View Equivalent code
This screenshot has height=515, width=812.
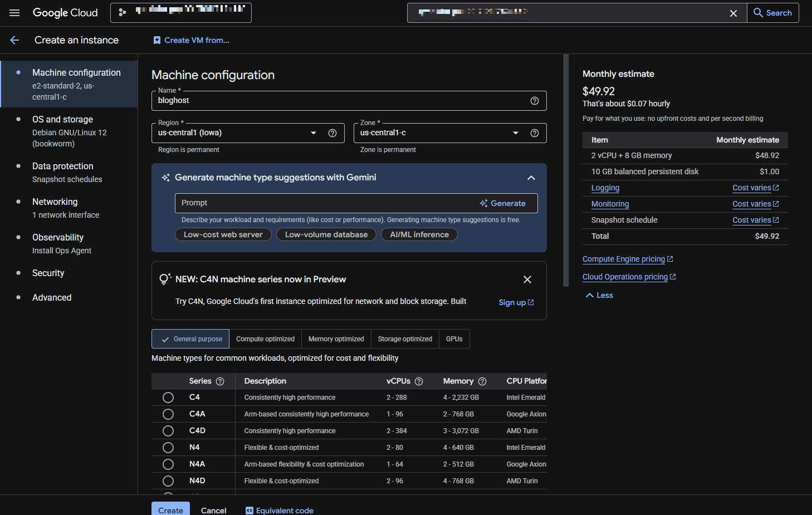pyautogui.click(x=280, y=510)
